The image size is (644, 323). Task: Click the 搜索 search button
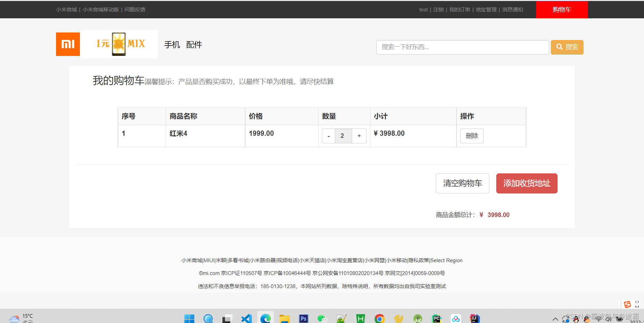567,47
